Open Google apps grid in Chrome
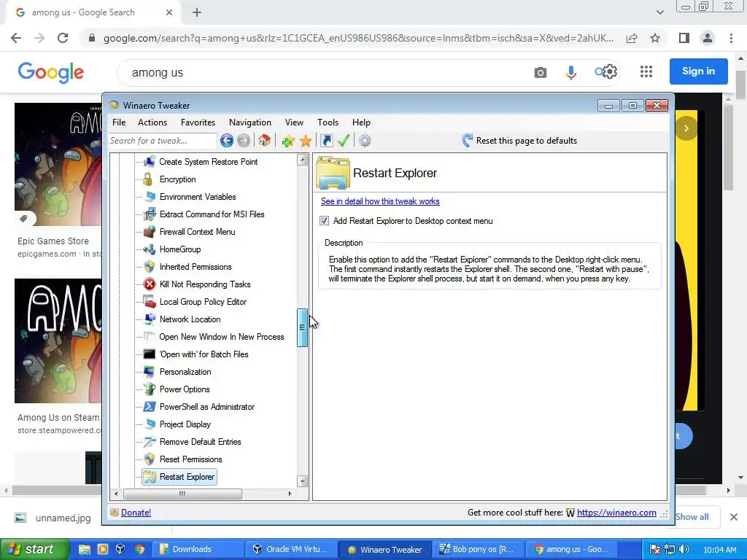 tap(646, 71)
